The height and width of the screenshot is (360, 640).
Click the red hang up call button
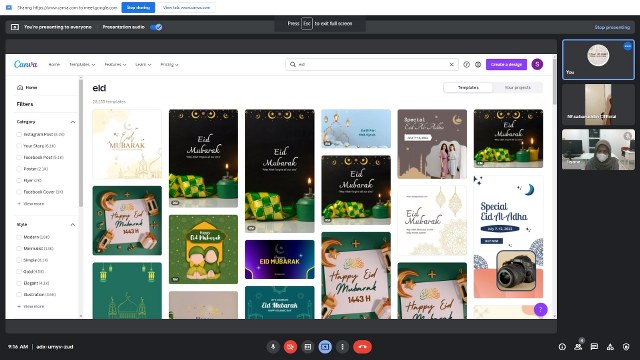362,347
